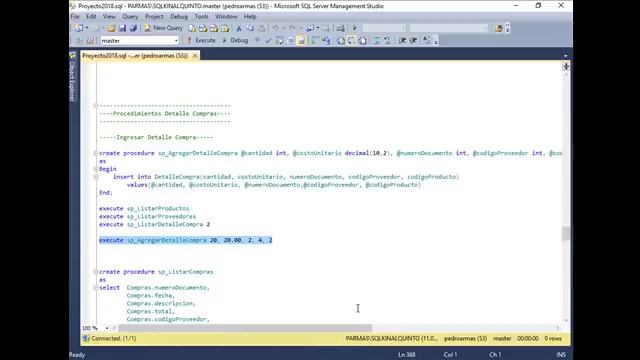Save the current SQL file
This screenshot has width=640, height=360.
pos(122,28)
